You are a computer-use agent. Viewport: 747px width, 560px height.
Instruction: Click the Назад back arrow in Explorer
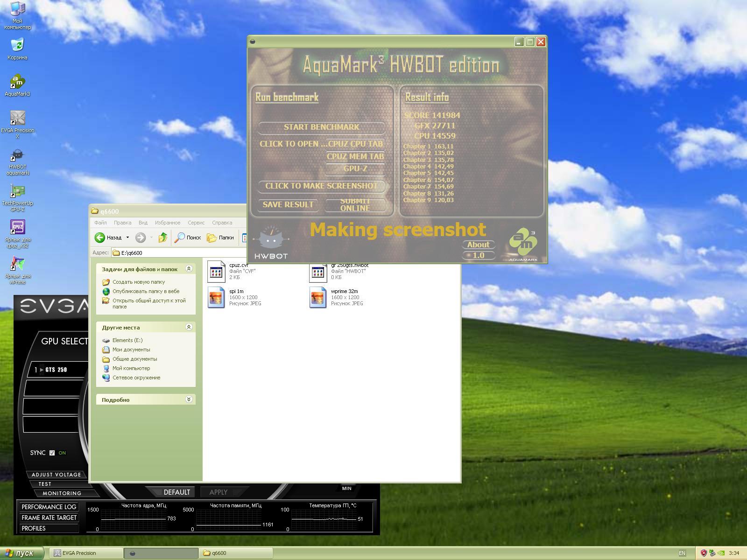[99, 238]
